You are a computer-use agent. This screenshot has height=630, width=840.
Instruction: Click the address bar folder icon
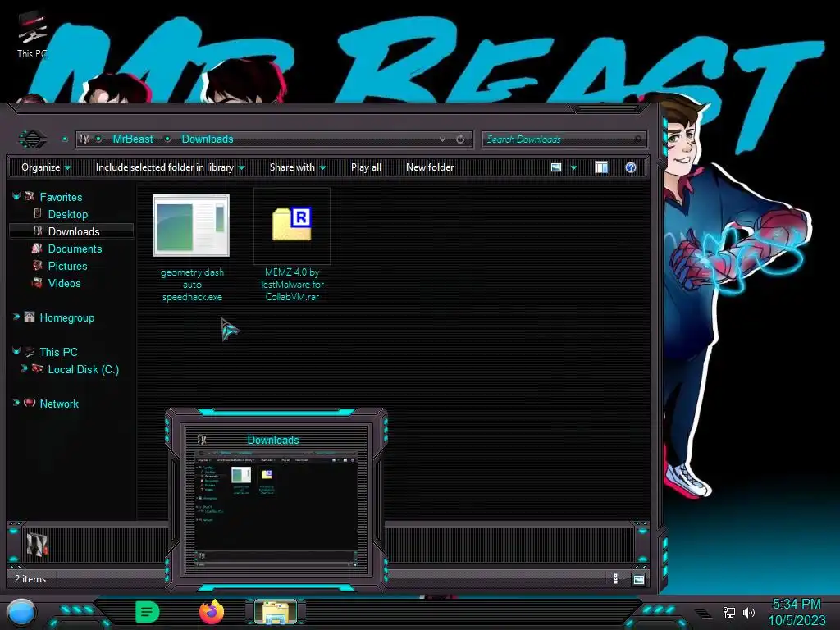coord(84,139)
